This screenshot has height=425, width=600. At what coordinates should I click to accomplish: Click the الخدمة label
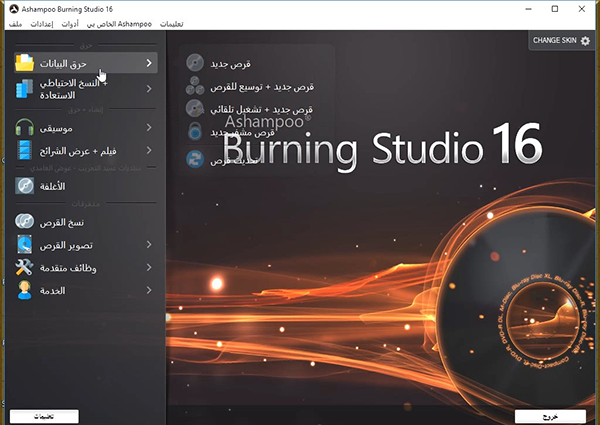click(52, 291)
